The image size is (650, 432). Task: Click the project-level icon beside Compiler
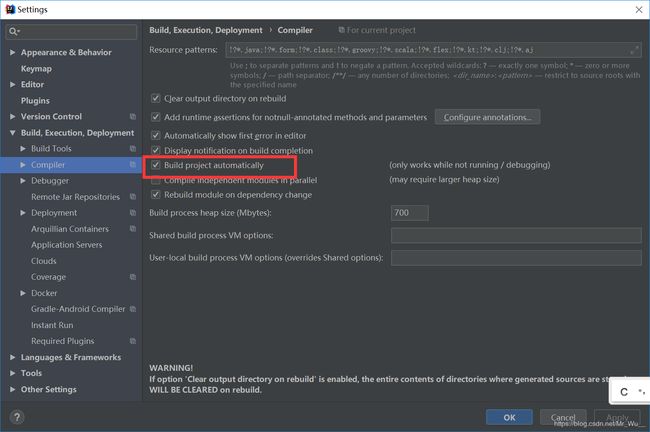(133, 165)
